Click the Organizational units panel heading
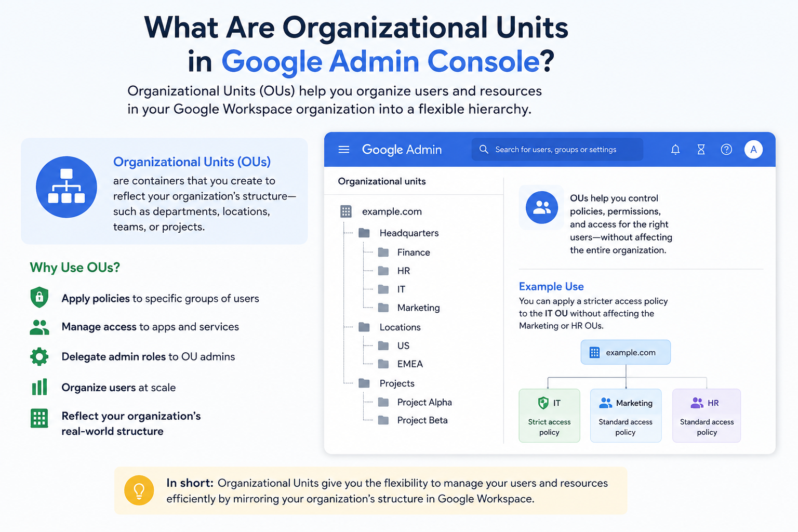This screenshot has height=532, width=798. coord(382,181)
